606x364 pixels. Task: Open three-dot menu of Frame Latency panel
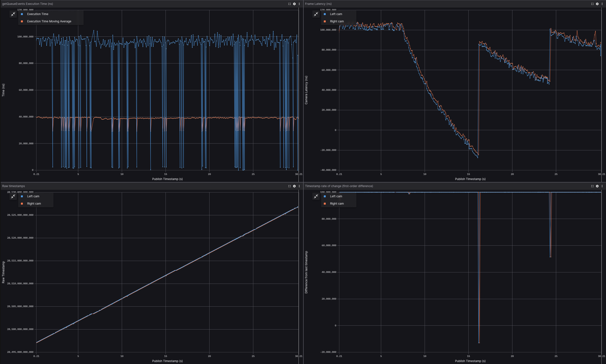pyautogui.click(x=602, y=4)
